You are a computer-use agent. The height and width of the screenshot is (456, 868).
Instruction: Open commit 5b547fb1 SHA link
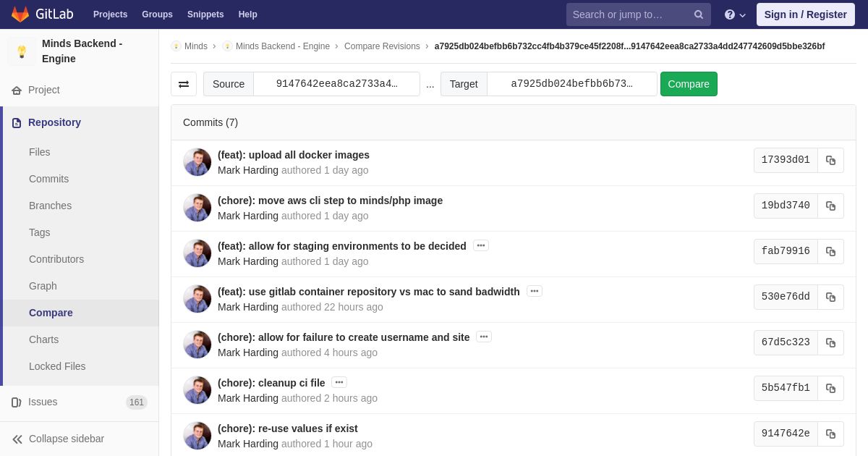786,389
